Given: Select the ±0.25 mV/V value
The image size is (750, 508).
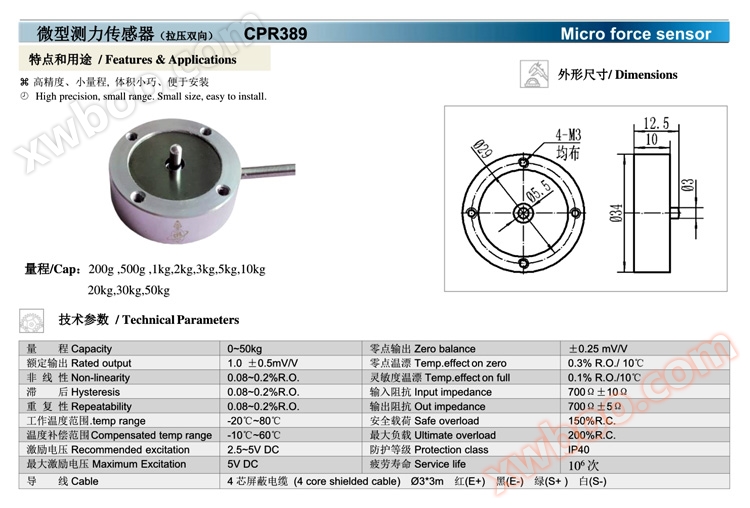Looking at the screenshot, I should click(x=597, y=349).
